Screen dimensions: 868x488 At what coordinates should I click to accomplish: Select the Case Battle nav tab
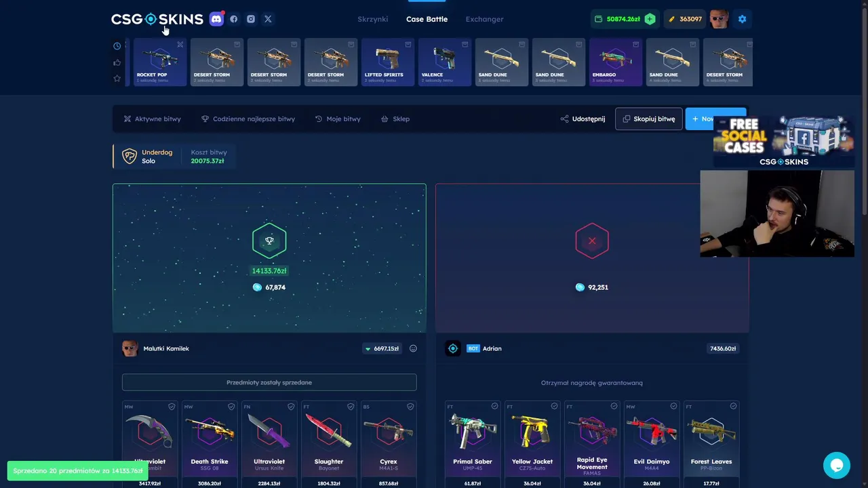coord(427,19)
